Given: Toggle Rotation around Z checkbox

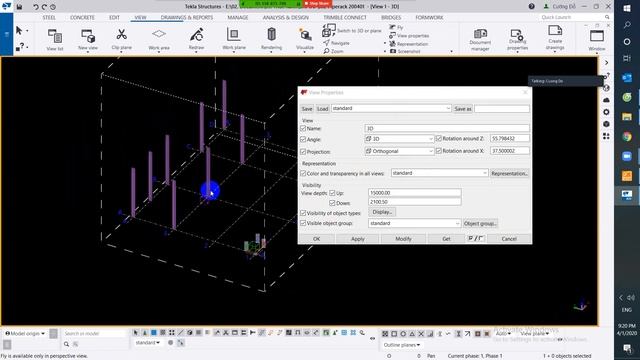Looking at the screenshot, I should point(439,139).
